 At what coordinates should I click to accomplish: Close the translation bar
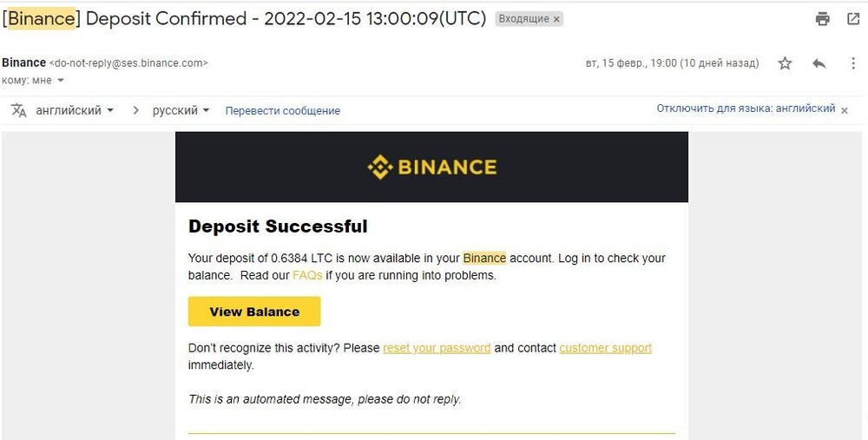(x=845, y=110)
